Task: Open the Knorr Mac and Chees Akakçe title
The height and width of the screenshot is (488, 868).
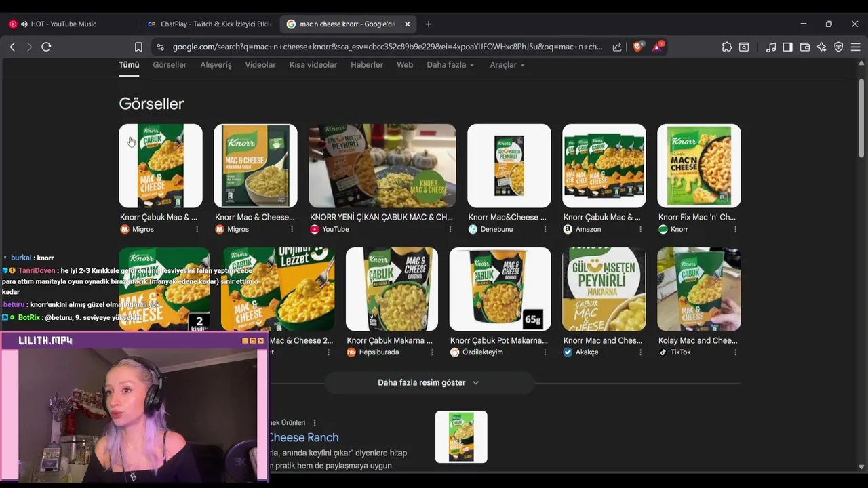Action: (x=603, y=340)
